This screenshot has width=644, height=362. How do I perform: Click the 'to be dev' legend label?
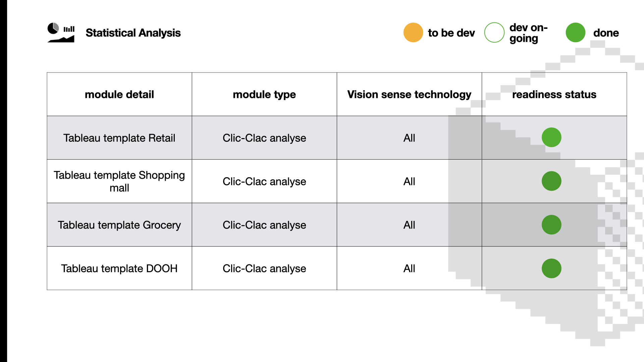[x=451, y=33]
